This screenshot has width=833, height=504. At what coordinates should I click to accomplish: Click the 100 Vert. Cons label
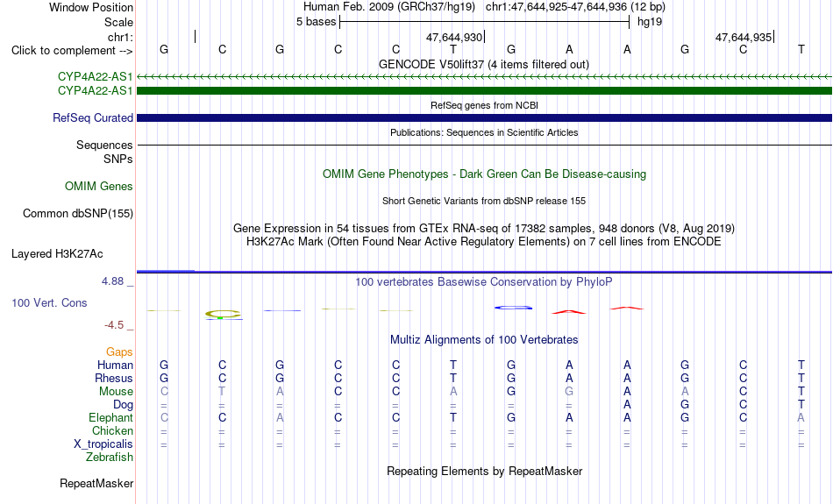coord(49,302)
